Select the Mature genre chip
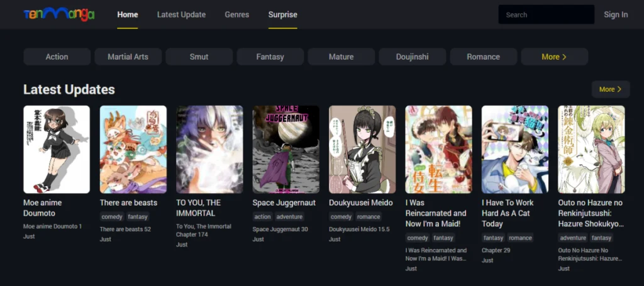Image resolution: width=644 pixels, height=286 pixels. pos(341,57)
